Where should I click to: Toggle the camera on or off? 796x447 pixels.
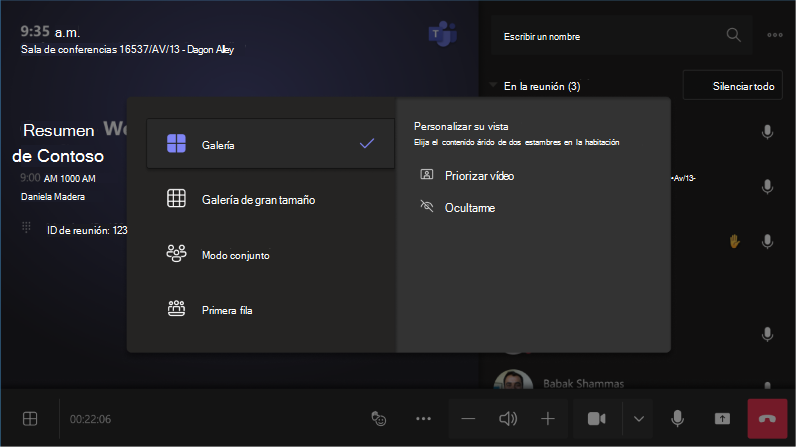coord(597,419)
